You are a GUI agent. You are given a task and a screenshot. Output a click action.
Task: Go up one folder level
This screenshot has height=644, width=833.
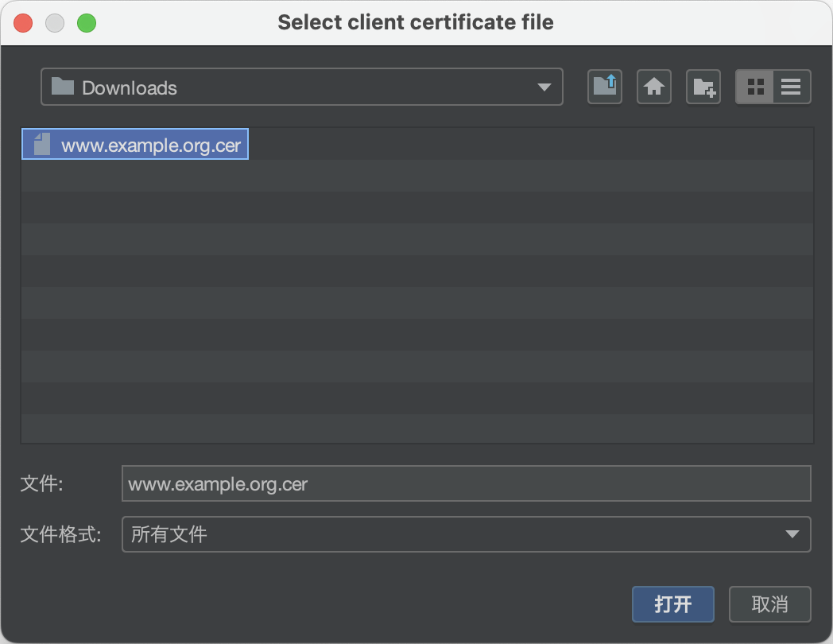pos(605,87)
